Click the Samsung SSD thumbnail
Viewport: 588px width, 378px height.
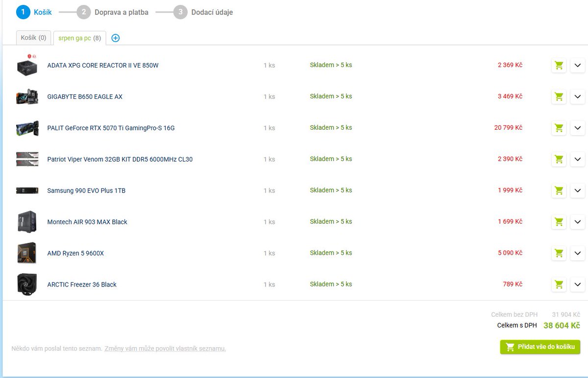(x=27, y=190)
